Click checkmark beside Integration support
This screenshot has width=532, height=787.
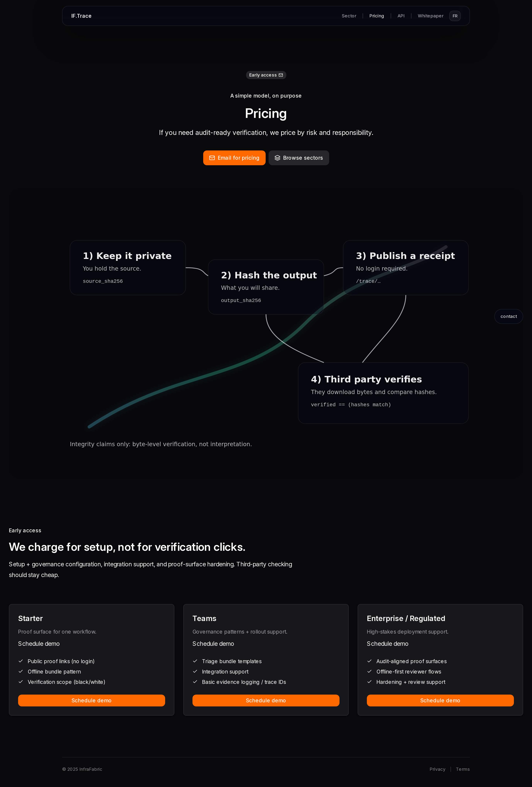[195, 671]
